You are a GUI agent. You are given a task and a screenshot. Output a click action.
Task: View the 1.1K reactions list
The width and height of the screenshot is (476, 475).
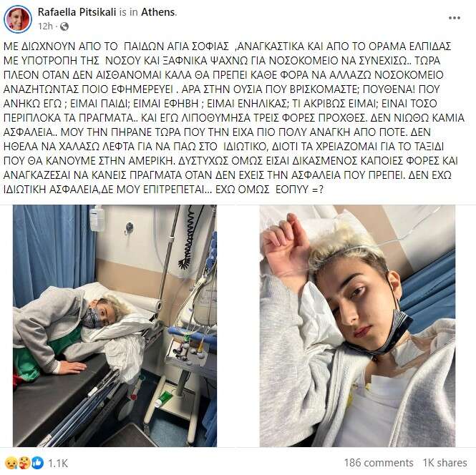58,463
